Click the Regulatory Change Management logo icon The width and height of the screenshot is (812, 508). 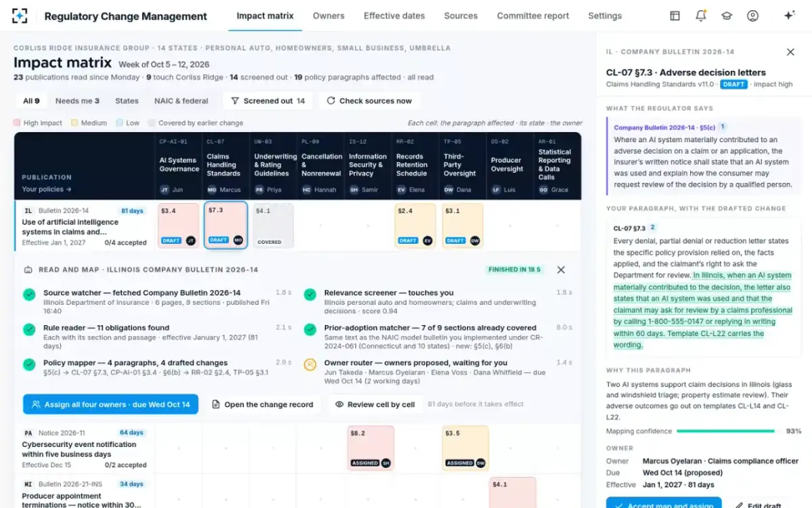click(20, 16)
